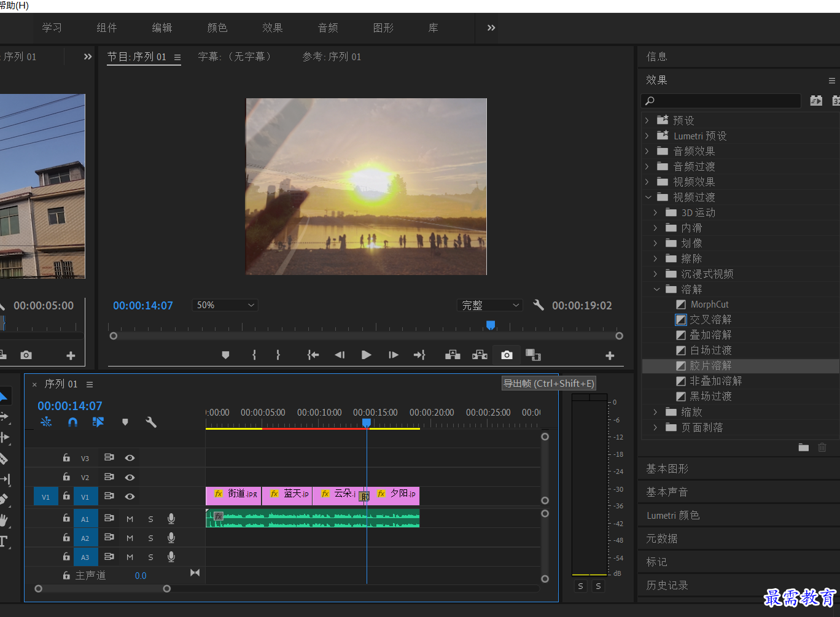Image resolution: width=840 pixels, height=617 pixels.
Task: Expand the 视频效果 folder
Action: [647, 182]
